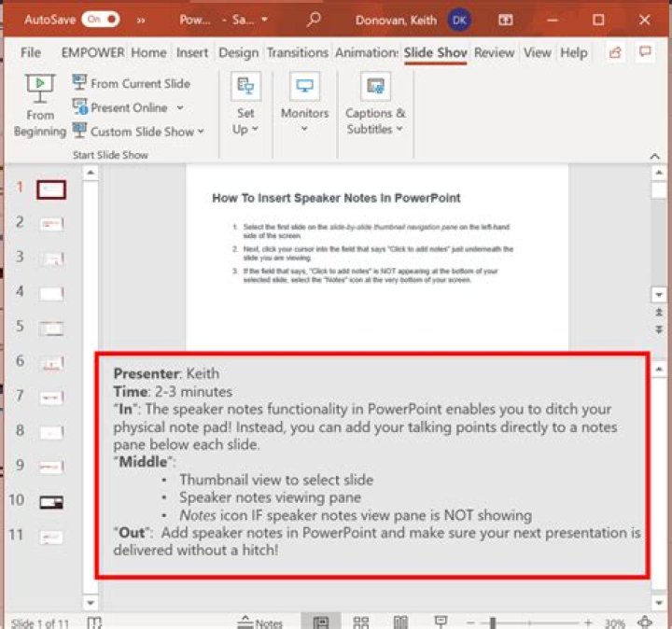Open the file name save-location dropdown arrow
The height and width of the screenshot is (629, 672).
coord(264,20)
